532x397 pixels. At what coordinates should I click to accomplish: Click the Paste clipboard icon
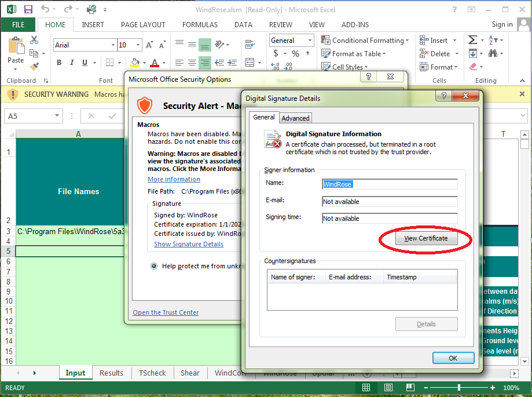coord(16,46)
